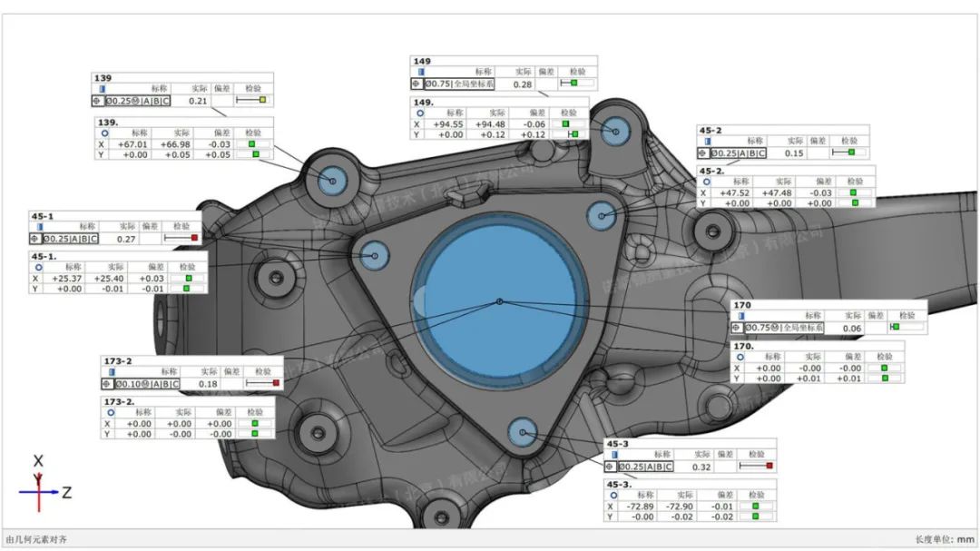Click the title '45-1' of the label
The height and width of the screenshot is (551, 980).
coord(43,216)
